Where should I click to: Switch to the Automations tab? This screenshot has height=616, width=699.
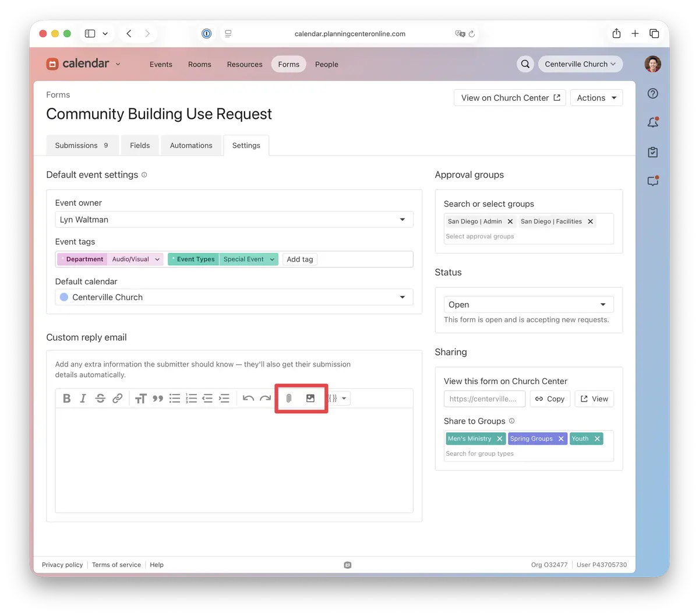click(191, 145)
